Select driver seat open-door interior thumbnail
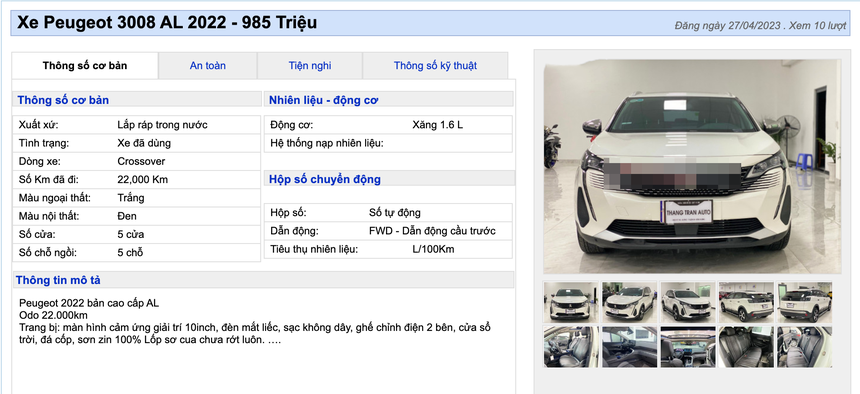Viewport: 860px width, 394px height. pyautogui.click(x=571, y=347)
